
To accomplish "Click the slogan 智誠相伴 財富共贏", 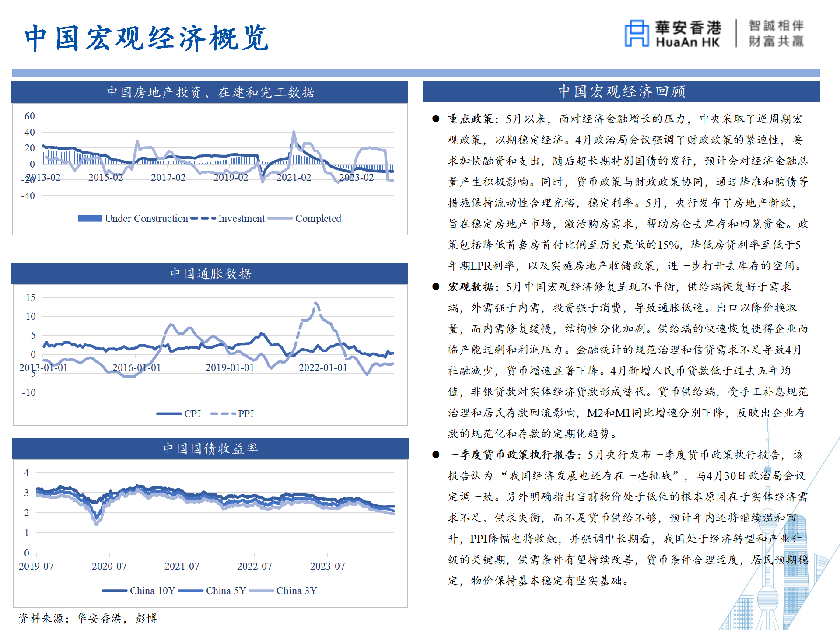I will point(776,33).
